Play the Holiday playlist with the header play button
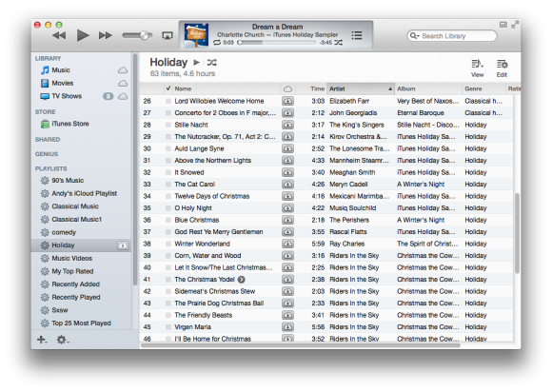 click(x=196, y=63)
